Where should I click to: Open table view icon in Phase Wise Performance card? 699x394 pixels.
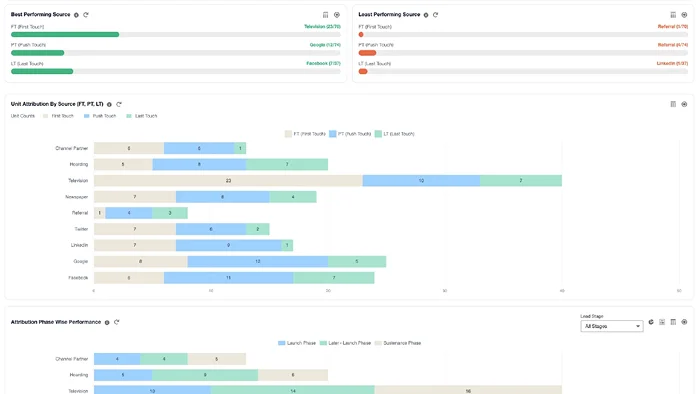tap(673, 322)
